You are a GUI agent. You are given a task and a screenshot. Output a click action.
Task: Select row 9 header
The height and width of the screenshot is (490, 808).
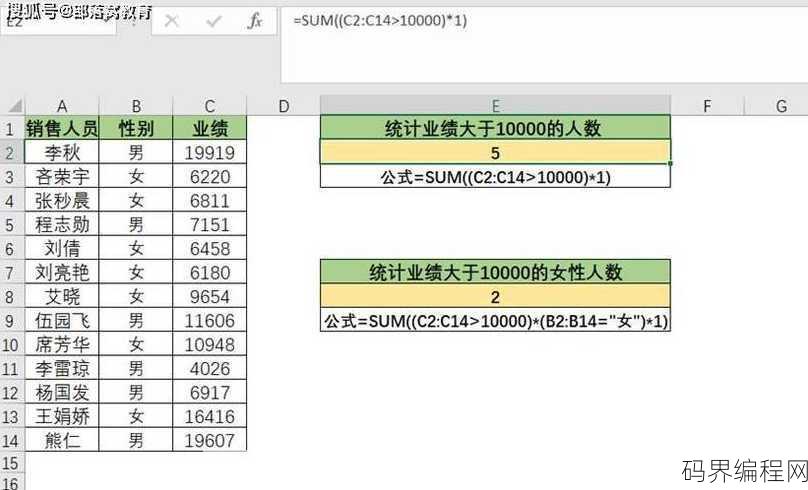(11, 320)
